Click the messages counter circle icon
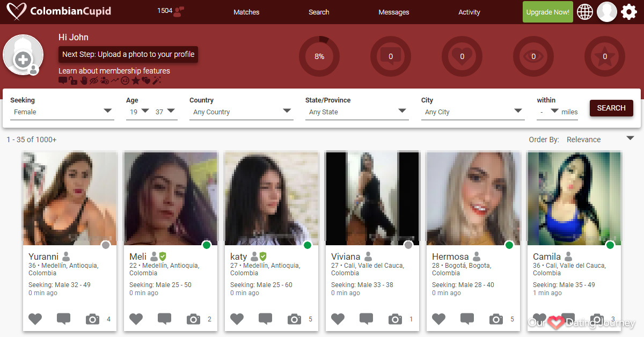 coord(391,56)
